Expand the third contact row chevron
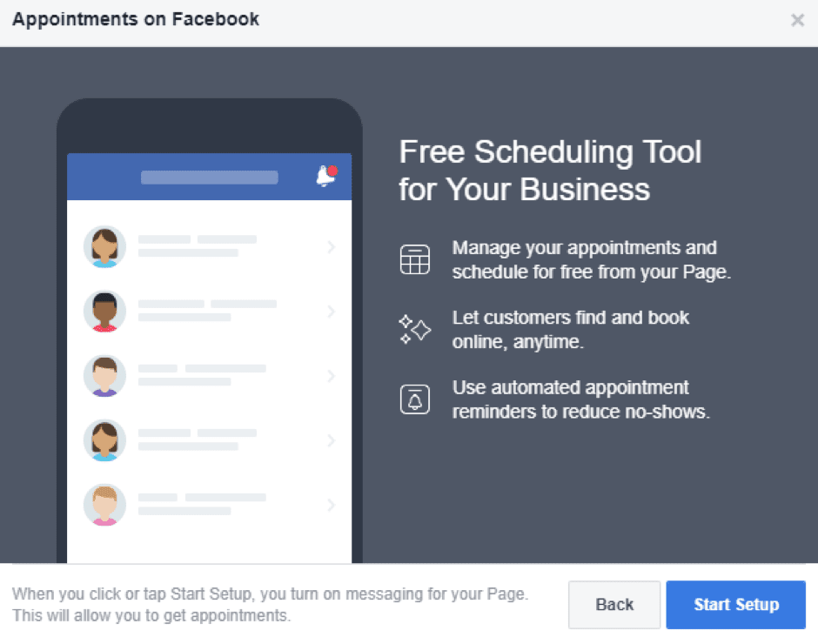The width and height of the screenshot is (818, 644). 331,376
